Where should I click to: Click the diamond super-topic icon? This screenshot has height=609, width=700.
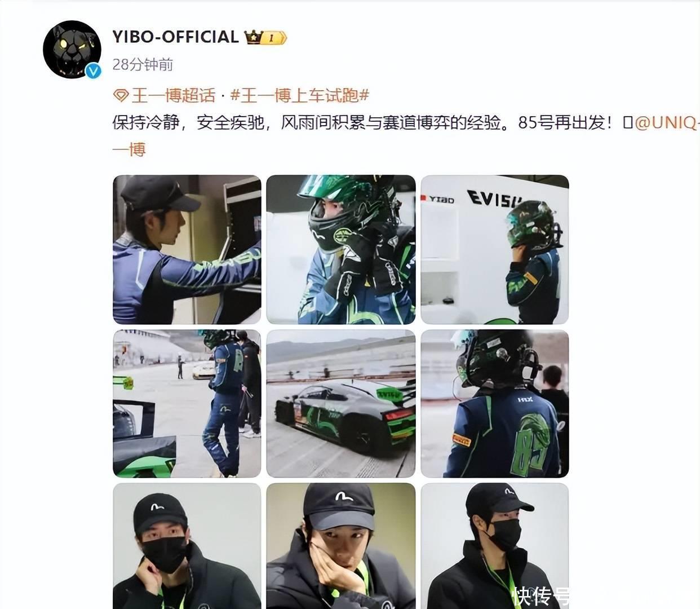tap(121, 95)
